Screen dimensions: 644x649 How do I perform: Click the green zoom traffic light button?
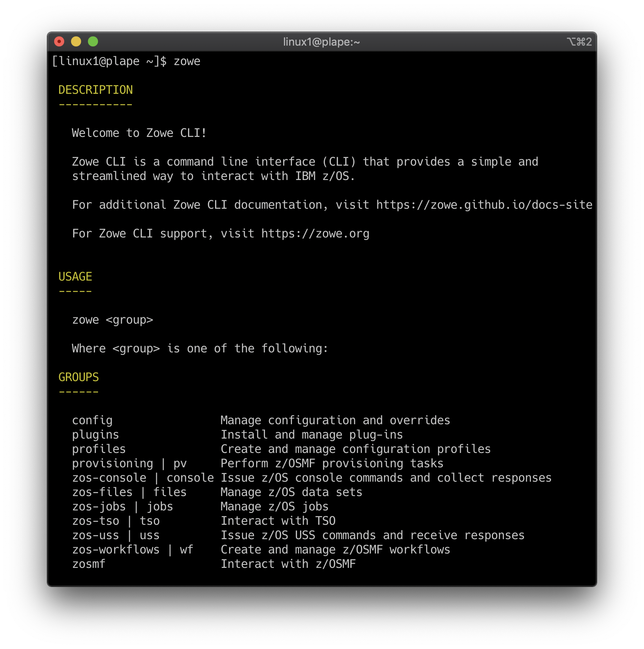tap(93, 42)
